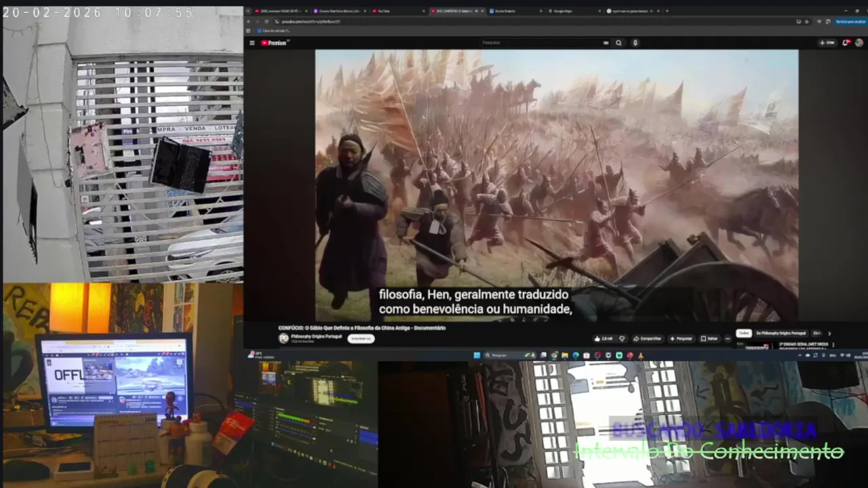The width and height of the screenshot is (868, 488).
Task: Switch to the Curso Eletrônica Básica browser tab
Action: [340, 11]
